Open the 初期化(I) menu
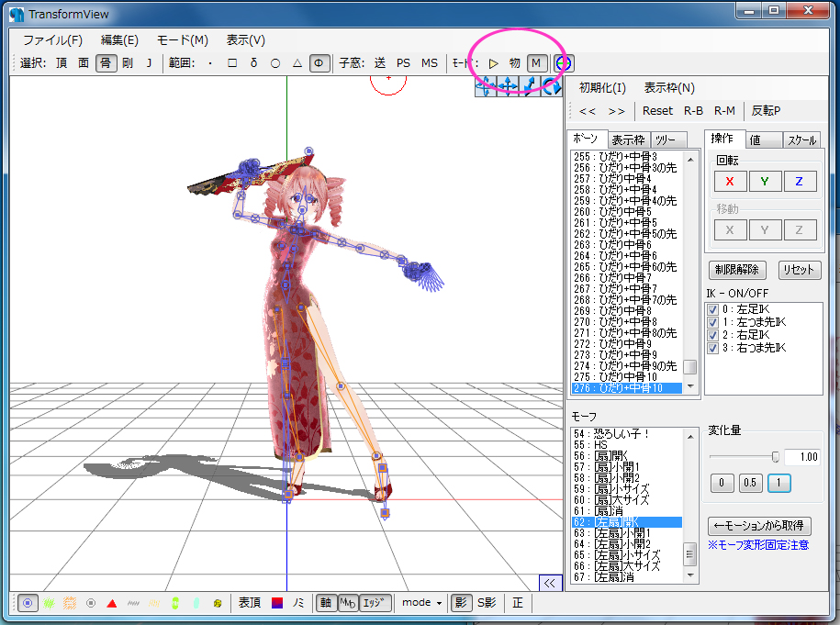840x625 pixels. tap(602, 88)
